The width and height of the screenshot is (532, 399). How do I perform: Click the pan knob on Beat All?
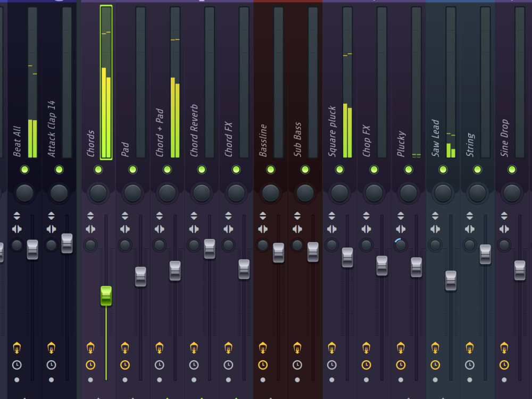[24, 192]
